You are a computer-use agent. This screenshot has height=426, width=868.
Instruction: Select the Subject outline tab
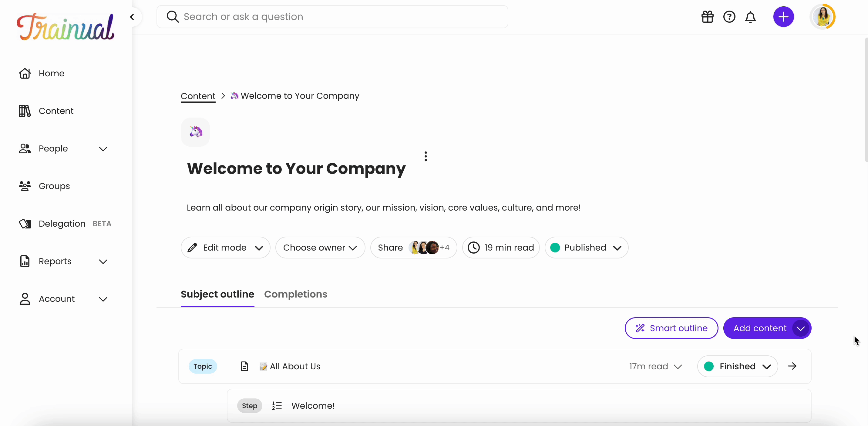[x=217, y=294]
